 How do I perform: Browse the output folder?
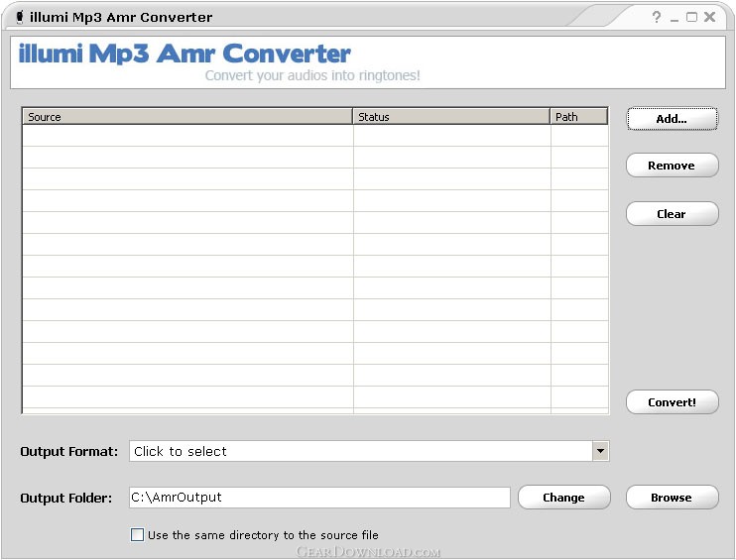pyautogui.click(x=672, y=498)
